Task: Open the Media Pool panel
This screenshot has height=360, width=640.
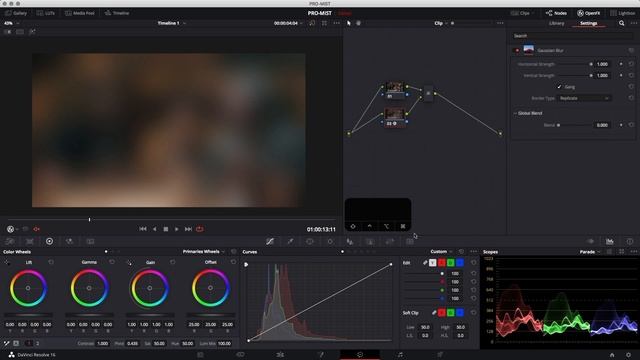Action: click(x=80, y=13)
